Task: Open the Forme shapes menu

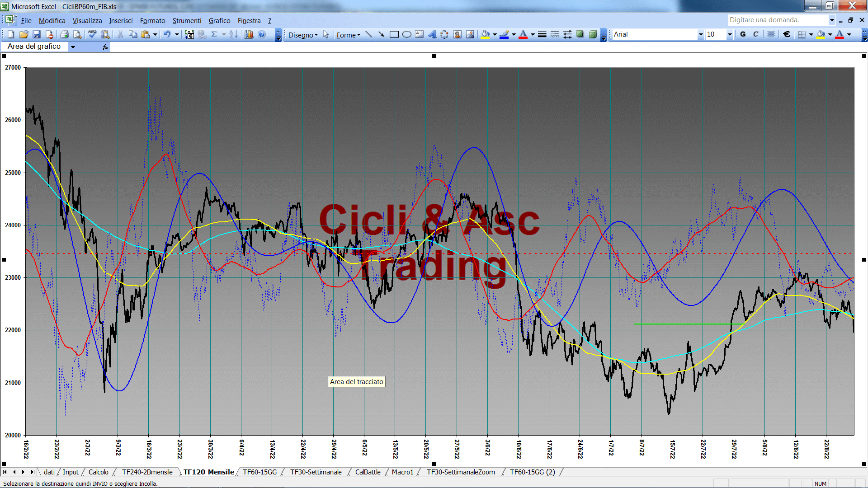Action: (348, 35)
